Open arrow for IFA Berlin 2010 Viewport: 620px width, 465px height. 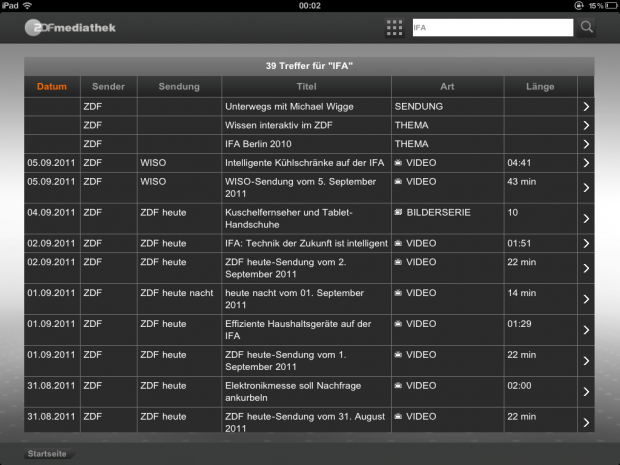[586, 144]
